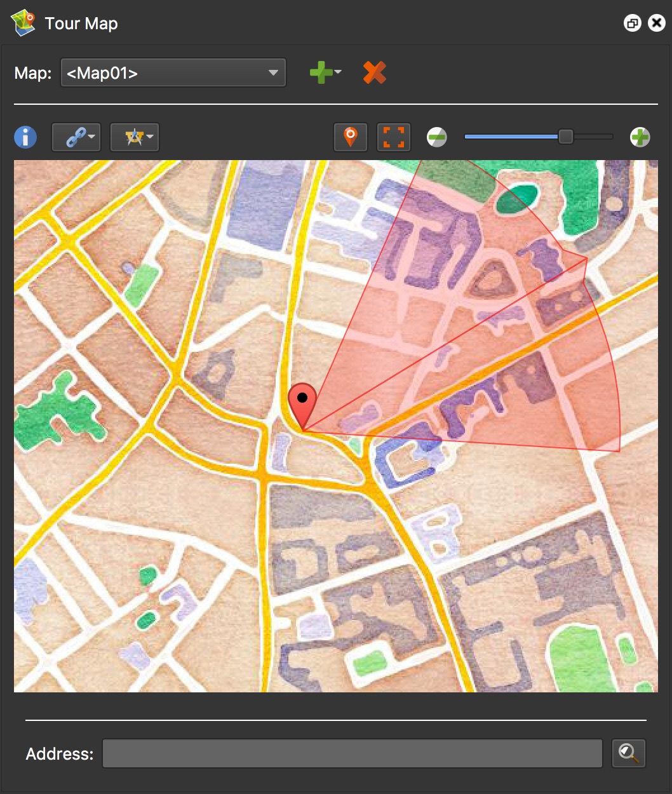Click the center-on-pin location button
The image size is (672, 794).
[351, 137]
